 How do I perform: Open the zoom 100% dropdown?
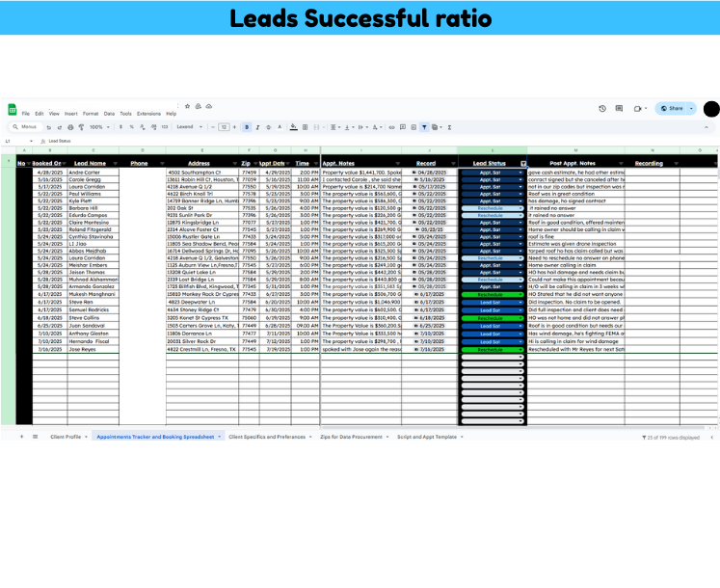pos(100,126)
